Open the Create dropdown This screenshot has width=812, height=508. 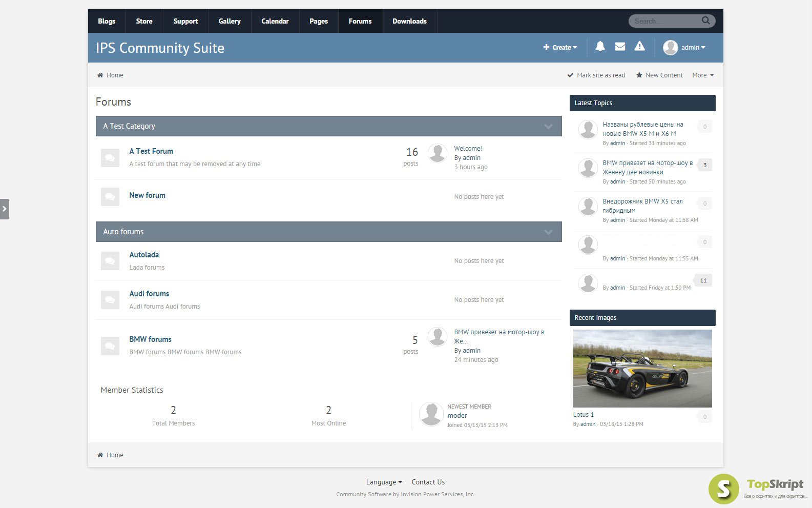pos(560,47)
